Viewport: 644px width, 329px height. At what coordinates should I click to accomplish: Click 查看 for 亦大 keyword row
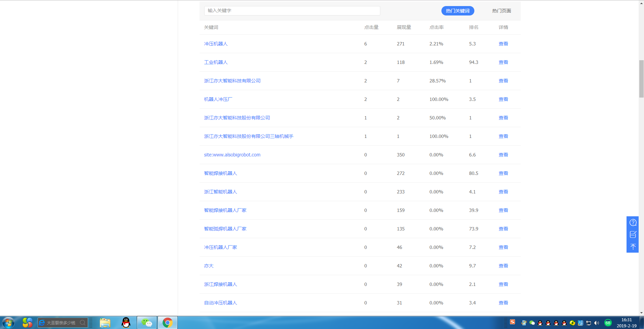(503, 266)
